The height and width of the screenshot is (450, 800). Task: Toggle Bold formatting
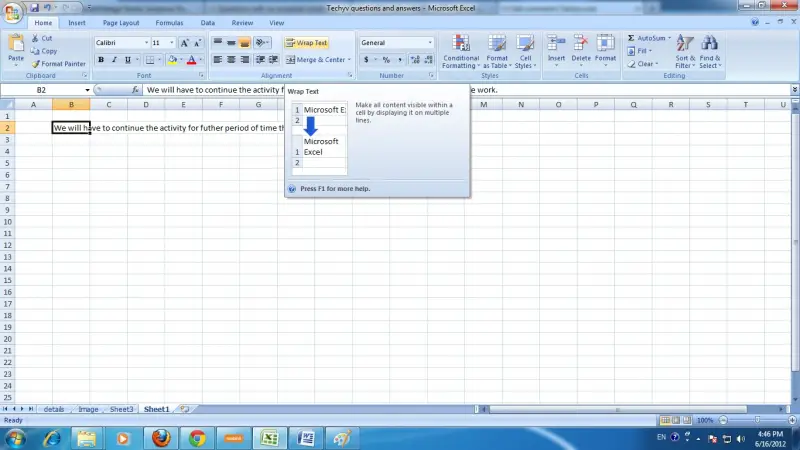coord(101,60)
